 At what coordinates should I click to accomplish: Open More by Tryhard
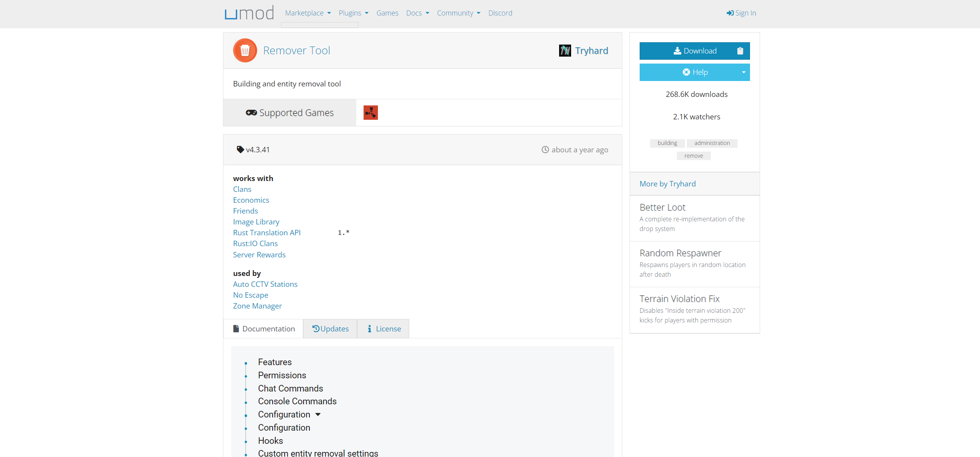pyautogui.click(x=668, y=184)
